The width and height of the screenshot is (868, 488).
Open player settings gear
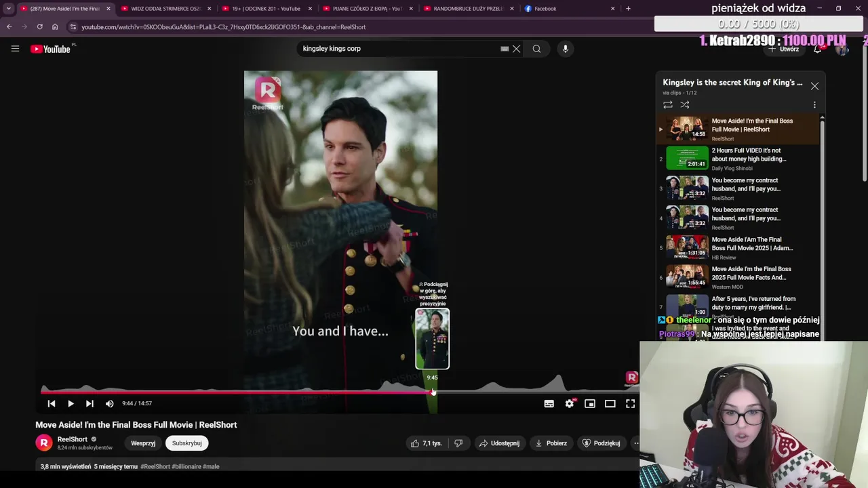(x=570, y=403)
